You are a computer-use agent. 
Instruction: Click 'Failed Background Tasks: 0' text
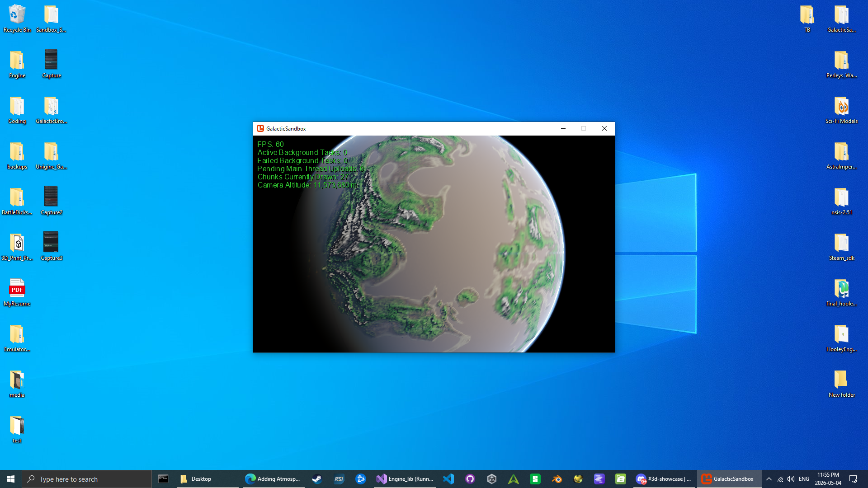click(302, 161)
